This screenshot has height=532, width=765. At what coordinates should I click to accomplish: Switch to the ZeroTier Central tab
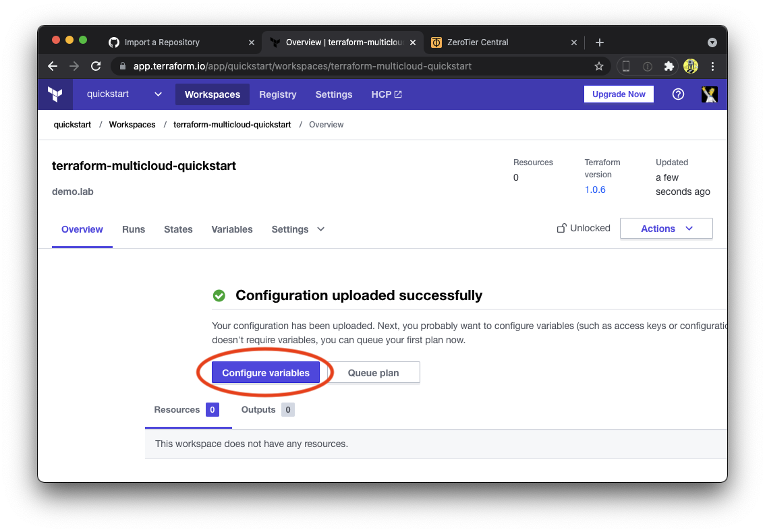point(503,42)
